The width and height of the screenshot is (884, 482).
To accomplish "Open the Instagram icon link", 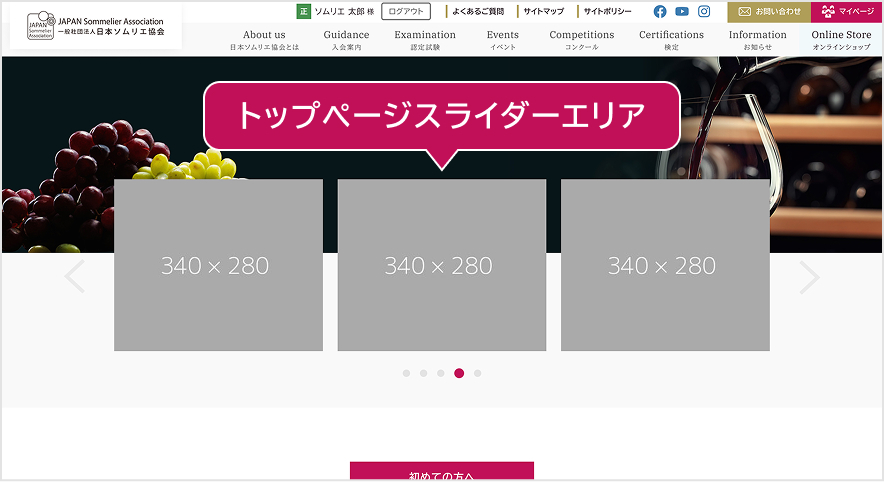I will pyautogui.click(x=704, y=12).
